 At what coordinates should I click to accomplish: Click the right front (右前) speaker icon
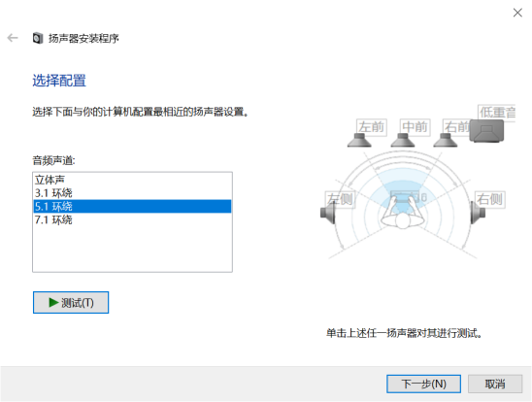point(446,140)
